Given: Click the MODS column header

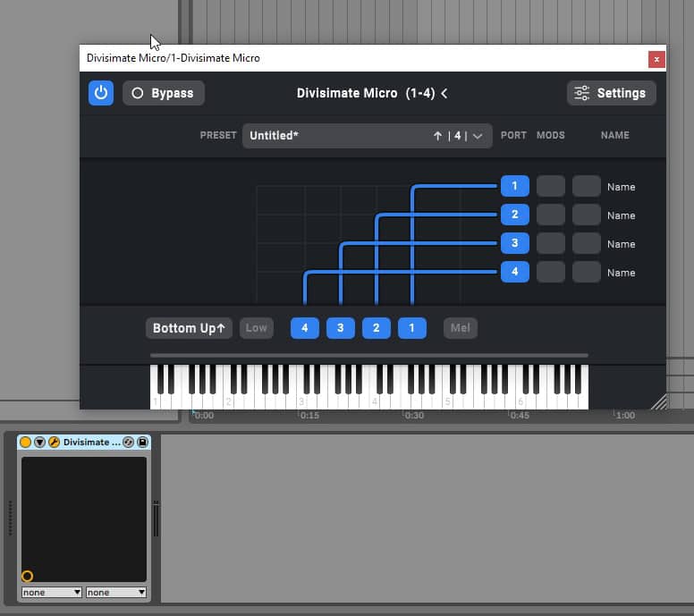Looking at the screenshot, I should 551,135.
